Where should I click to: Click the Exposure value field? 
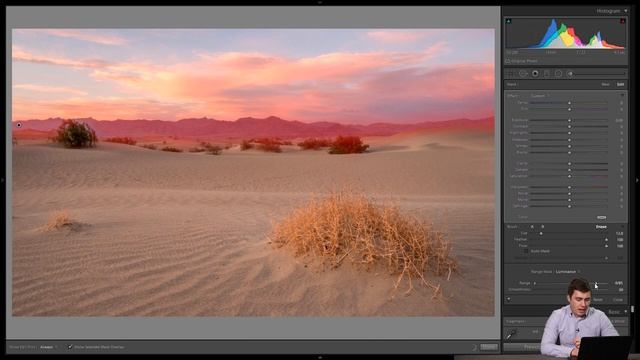pyautogui.click(x=619, y=120)
